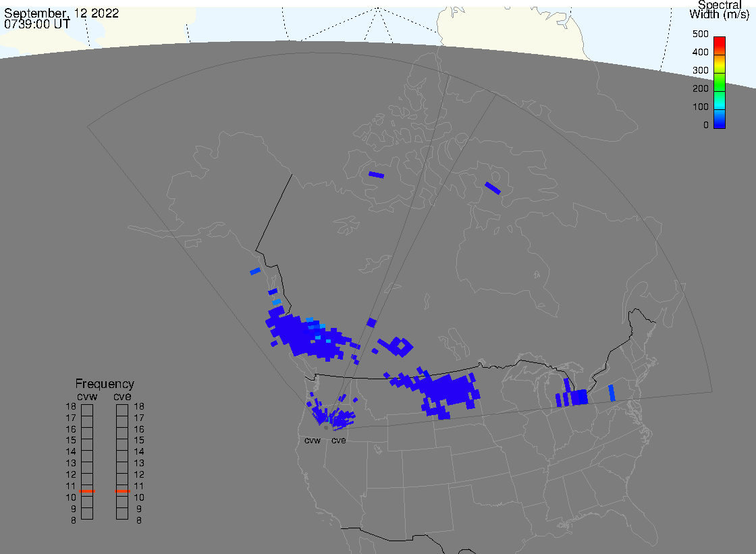Click the 200 value on the color scale
This screenshot has height=554, width=756.
700,88
